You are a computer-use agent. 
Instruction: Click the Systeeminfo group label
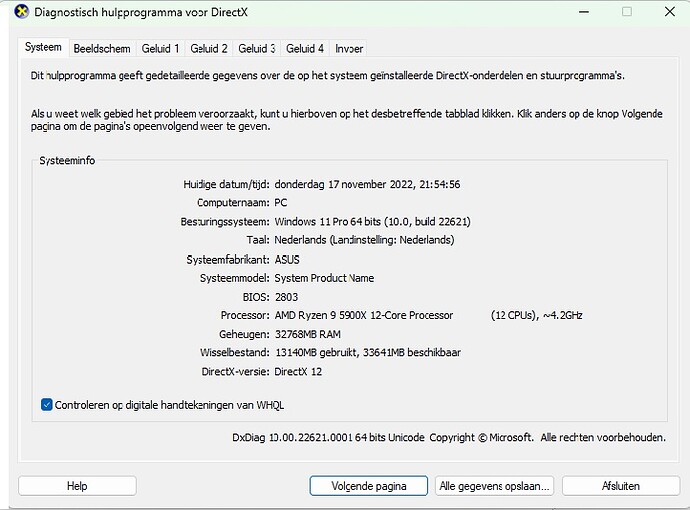click(67, 161)
